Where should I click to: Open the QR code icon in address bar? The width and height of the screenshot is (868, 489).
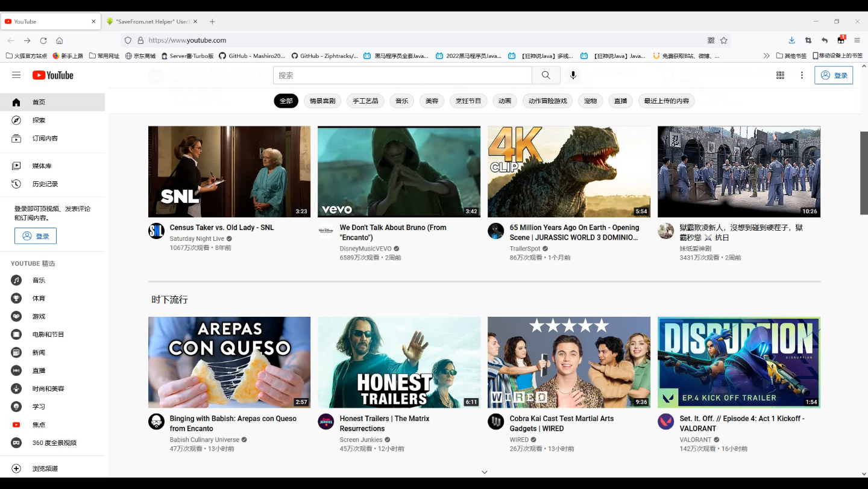click(711, 40)
